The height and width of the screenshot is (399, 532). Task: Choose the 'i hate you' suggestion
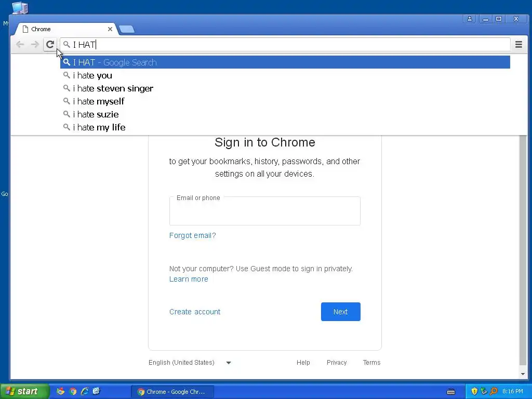click(285, 75)
